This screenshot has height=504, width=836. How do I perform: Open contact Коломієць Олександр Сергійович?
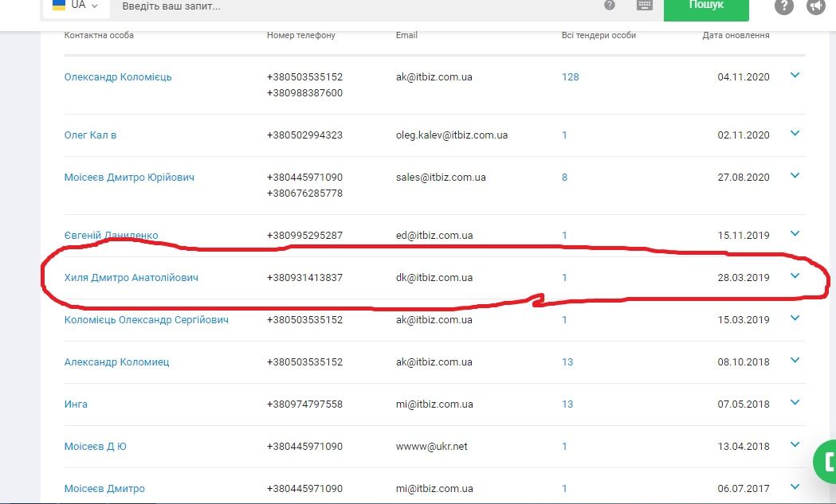[x=147, y=320]
